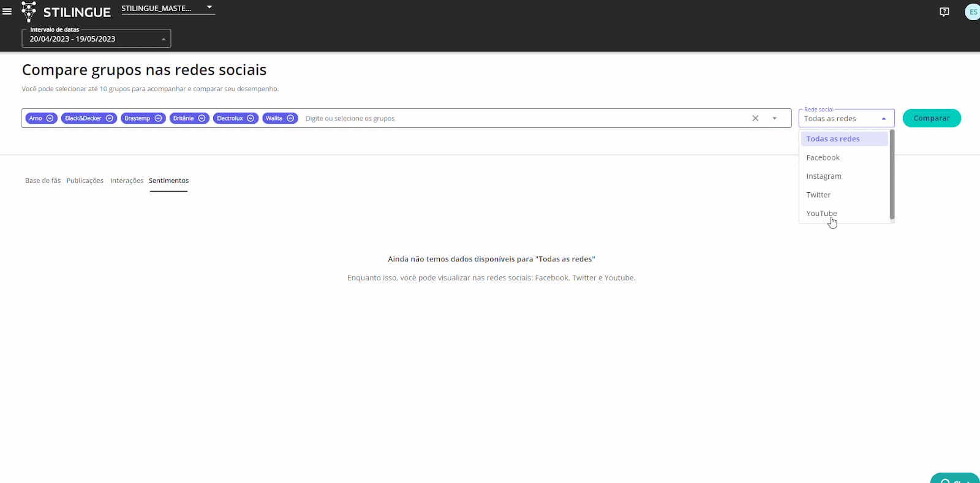Remove the Black&Decker group chip
Image resolution: width=980 pixels, height=483 pixels.
click(110, 118)
